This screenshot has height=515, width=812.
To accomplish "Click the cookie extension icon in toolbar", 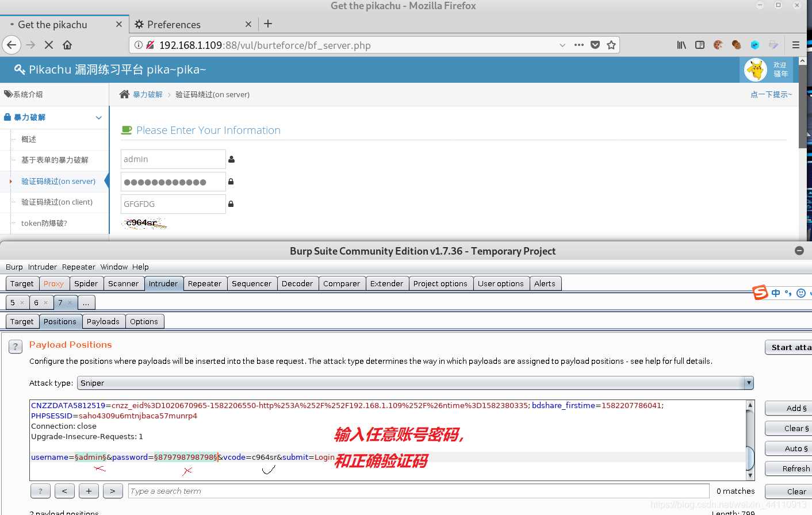I will point(718,45).
